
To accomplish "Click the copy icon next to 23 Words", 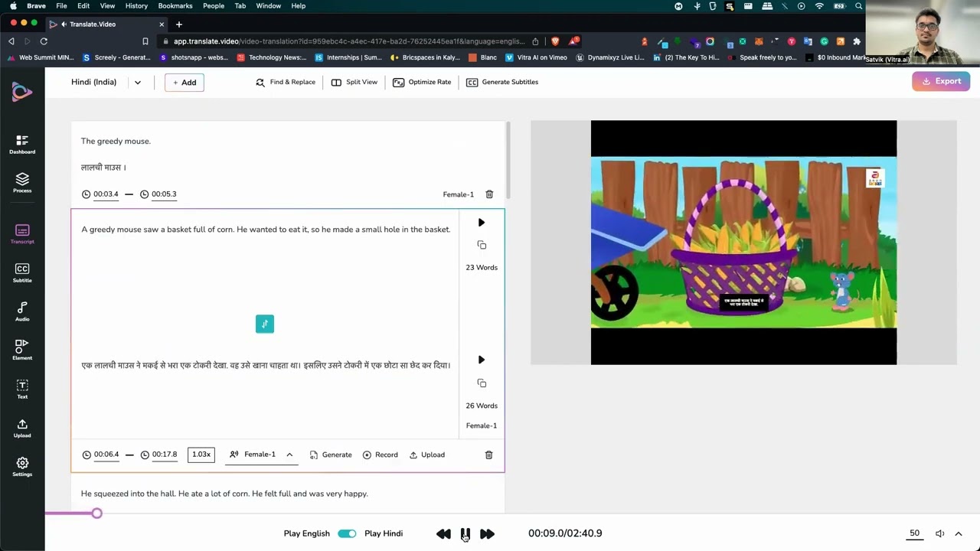I will [482, 245].
